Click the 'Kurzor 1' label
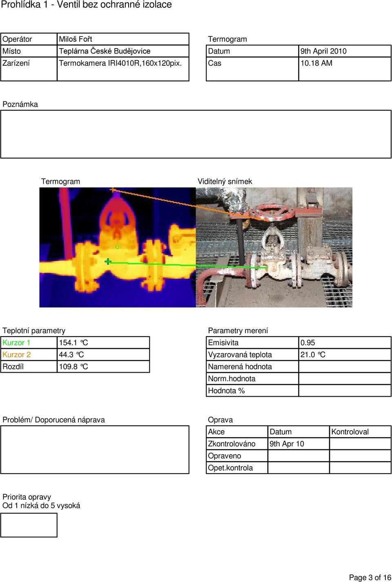 [16, 343]
